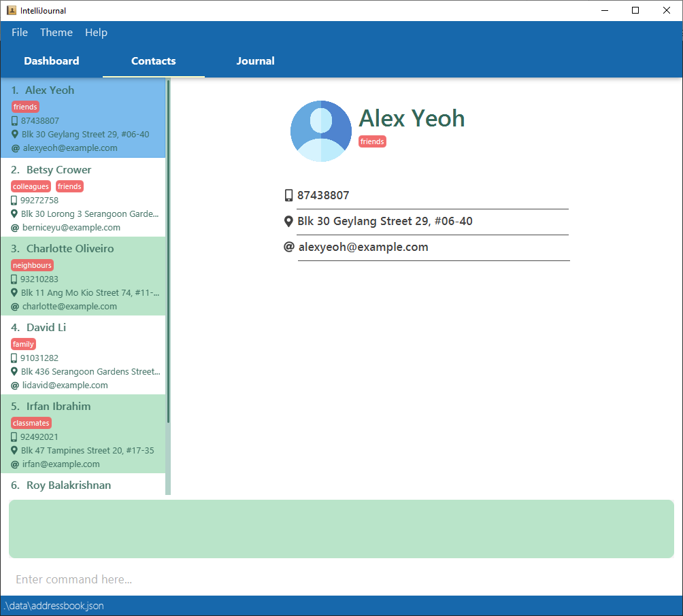Click the @ icon beside alexyeoh@example.com in detail pane
Image resolution: width=683 pixels, height=616 pixels.
tap(289, 247)
